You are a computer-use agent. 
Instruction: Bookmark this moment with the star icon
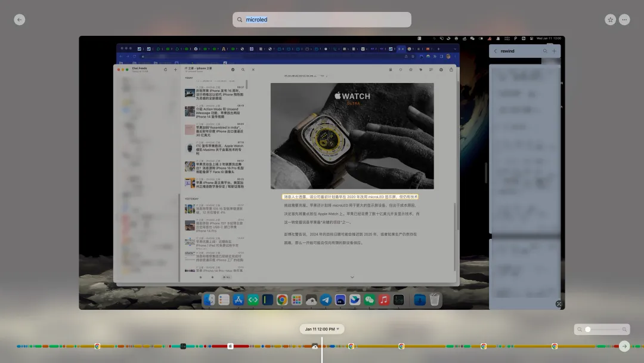[610, 20]
